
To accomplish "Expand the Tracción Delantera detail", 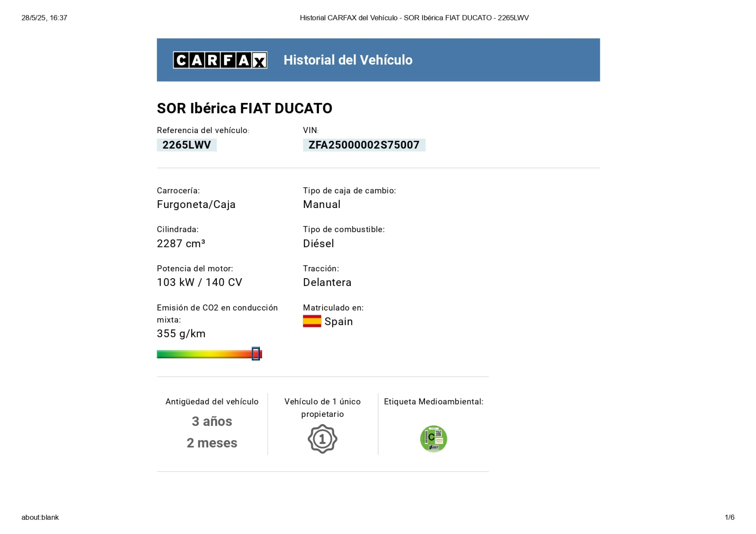I will pyautogui.click(x=328, y=282).
